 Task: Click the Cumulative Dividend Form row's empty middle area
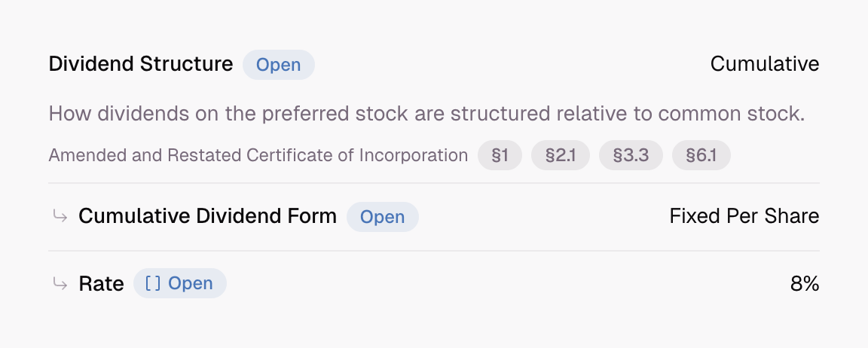click(x=544, y=217)
